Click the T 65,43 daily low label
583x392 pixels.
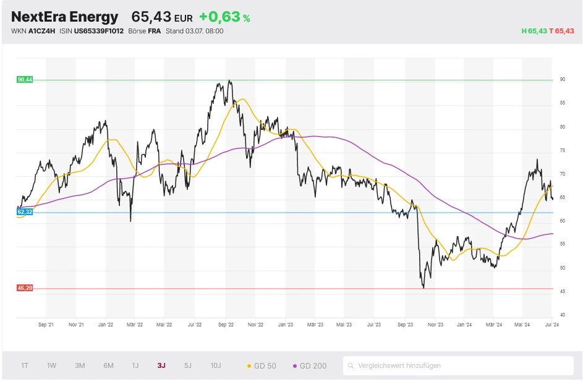point(562,31)
